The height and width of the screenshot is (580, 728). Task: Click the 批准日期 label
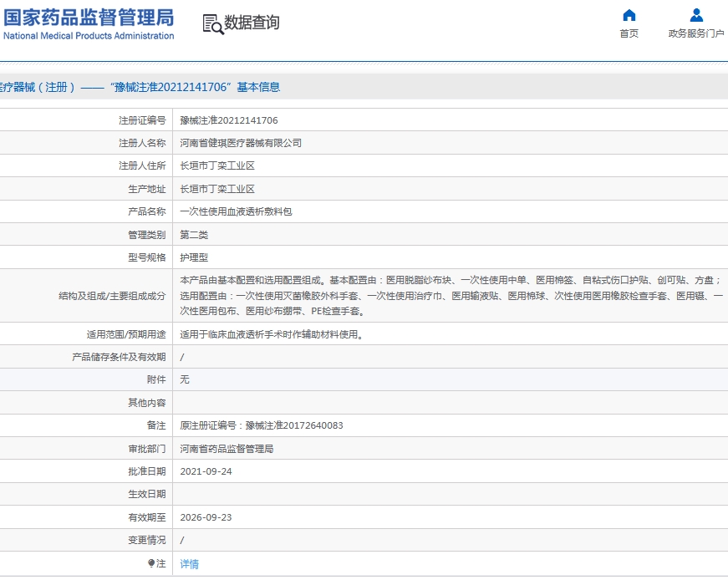tap(147, 471)
